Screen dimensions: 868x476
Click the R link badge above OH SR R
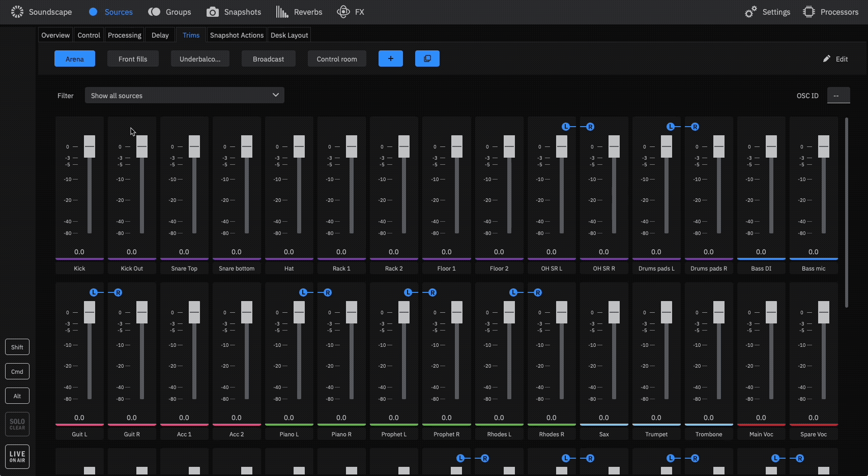click(590, 127)
